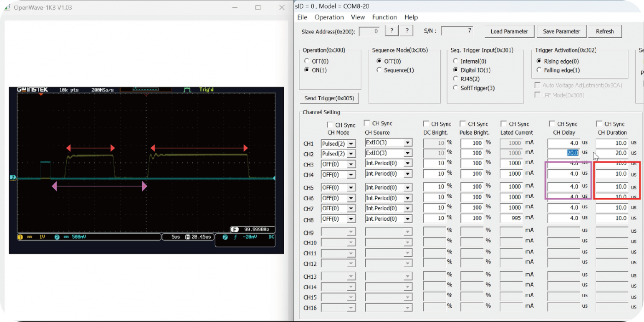Expand CH2 source dropdown showing ExtIO(3)
644x322 pixels.
[x=407, y=153]
